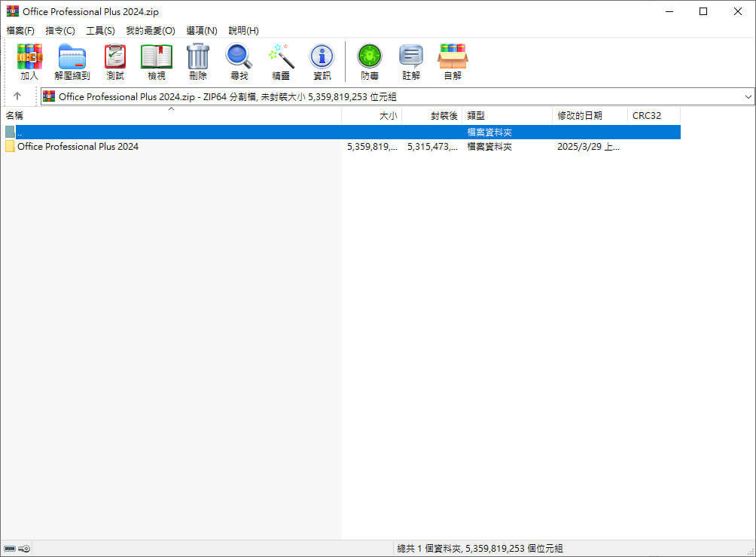The height and width of the screenshot is (557, 756).
Task: Click the WinRAR icon in the title bar
Action: click(13, 11)
